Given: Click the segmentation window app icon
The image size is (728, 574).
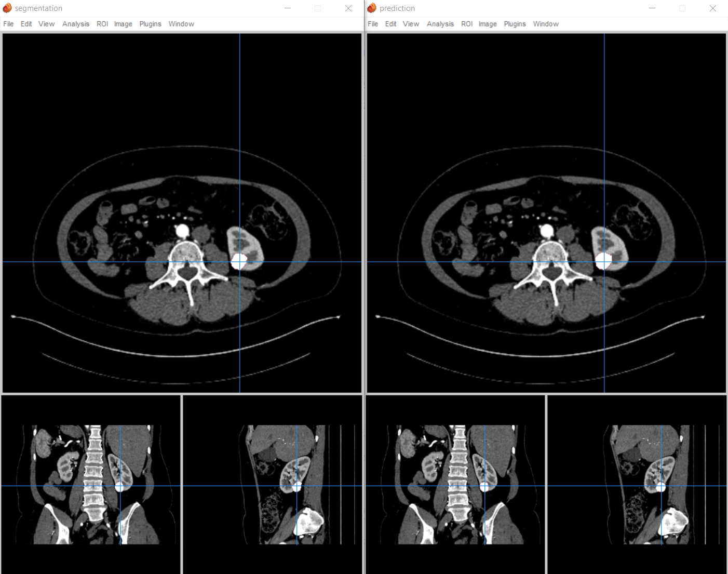Looking at the screenshot, I should click(x=7, y=8).
